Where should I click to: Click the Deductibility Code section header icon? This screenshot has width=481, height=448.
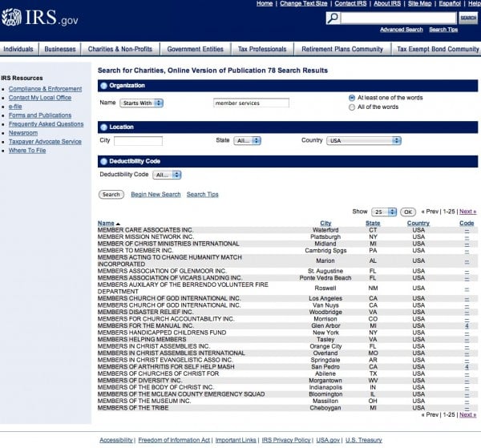coord(103,161)
